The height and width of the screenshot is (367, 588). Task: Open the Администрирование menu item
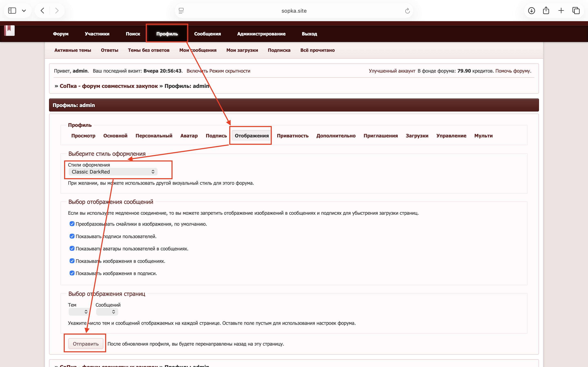coord(261,34)
